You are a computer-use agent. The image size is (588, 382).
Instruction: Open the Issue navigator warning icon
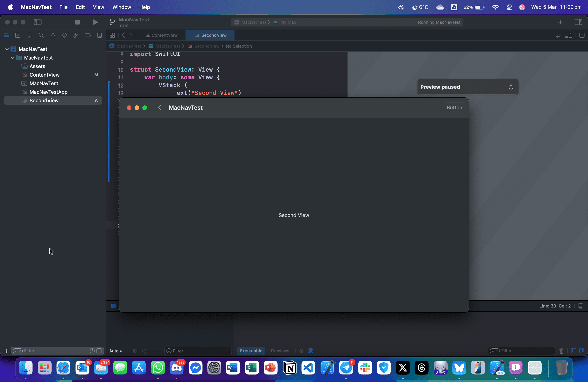pos(53,35)
